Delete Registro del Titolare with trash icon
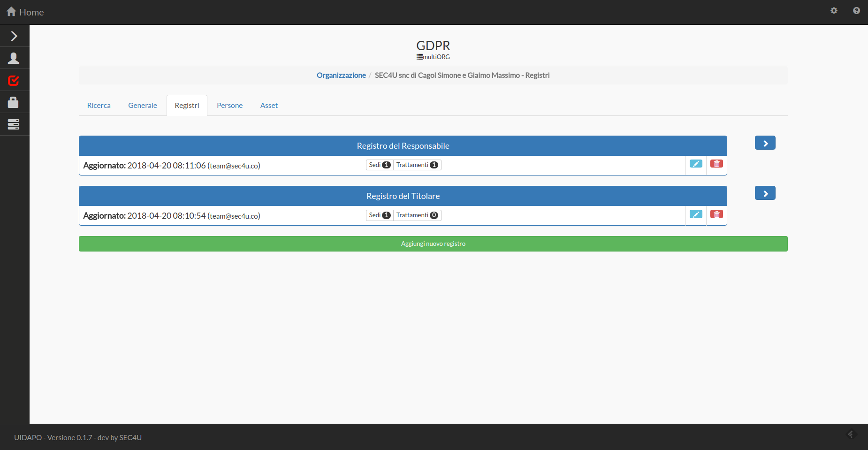868x450 pixels. (x=716, y=214)
